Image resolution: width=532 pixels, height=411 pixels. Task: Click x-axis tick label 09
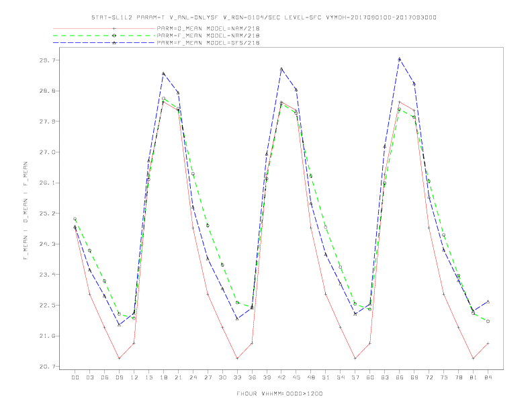119,377
